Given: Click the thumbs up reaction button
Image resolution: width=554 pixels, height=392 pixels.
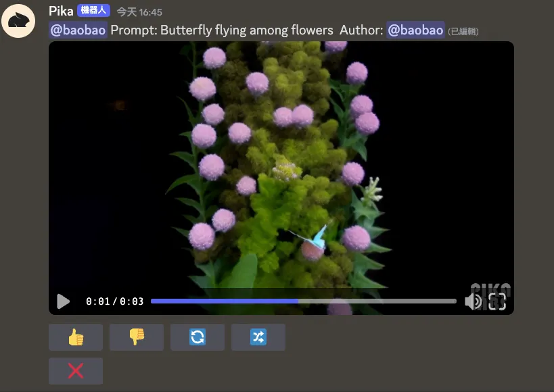Looking at the screenshot, I should pos(76,337).
